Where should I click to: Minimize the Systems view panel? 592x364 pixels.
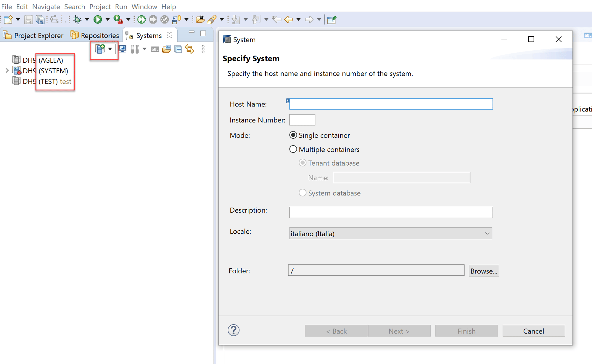point(192,32)
